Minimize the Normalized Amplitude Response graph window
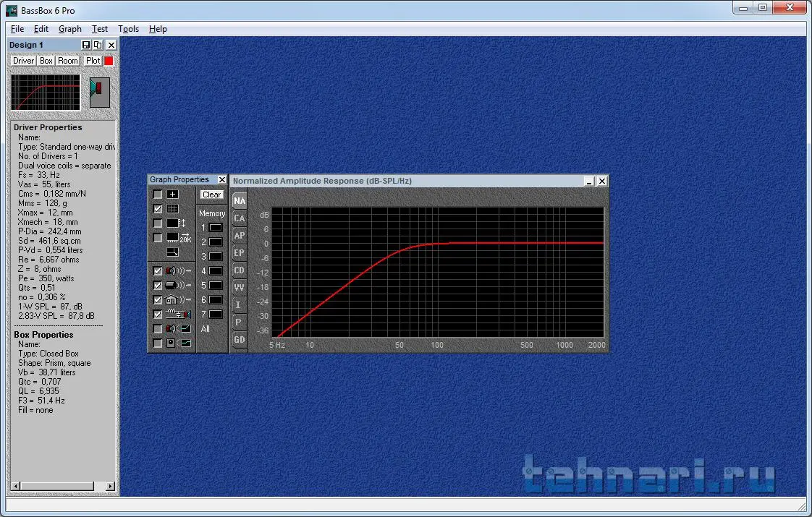 pos(589,181)
